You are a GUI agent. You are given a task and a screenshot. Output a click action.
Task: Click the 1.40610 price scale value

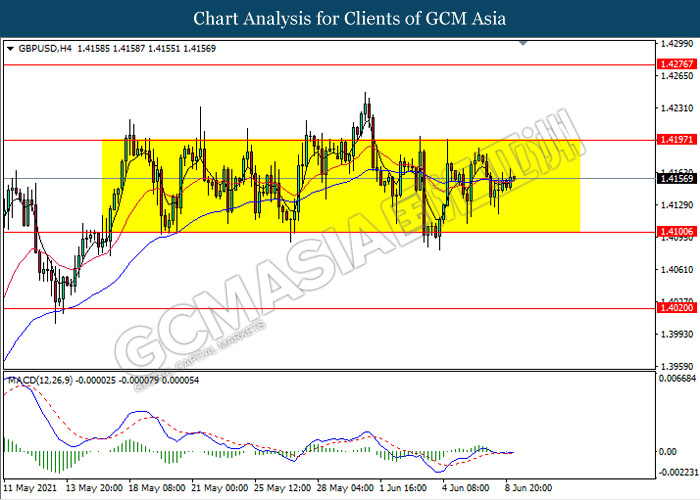pyautogui.click(x=677, y=269)
